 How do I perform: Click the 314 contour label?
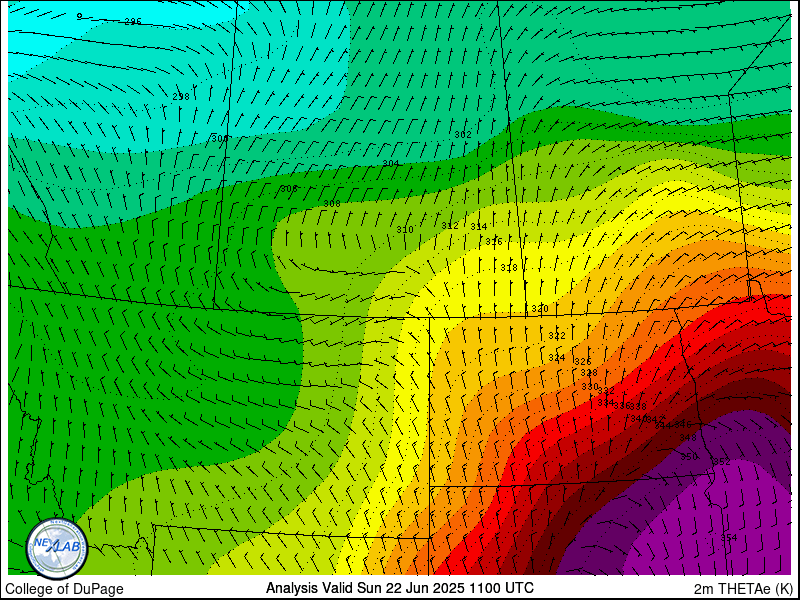479,227
